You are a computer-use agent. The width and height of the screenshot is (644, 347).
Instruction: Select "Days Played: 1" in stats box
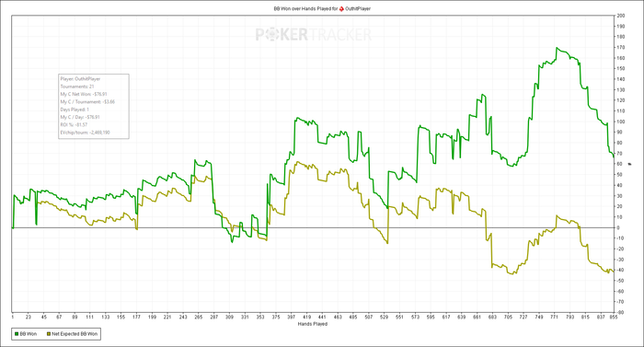click(75, 110)
